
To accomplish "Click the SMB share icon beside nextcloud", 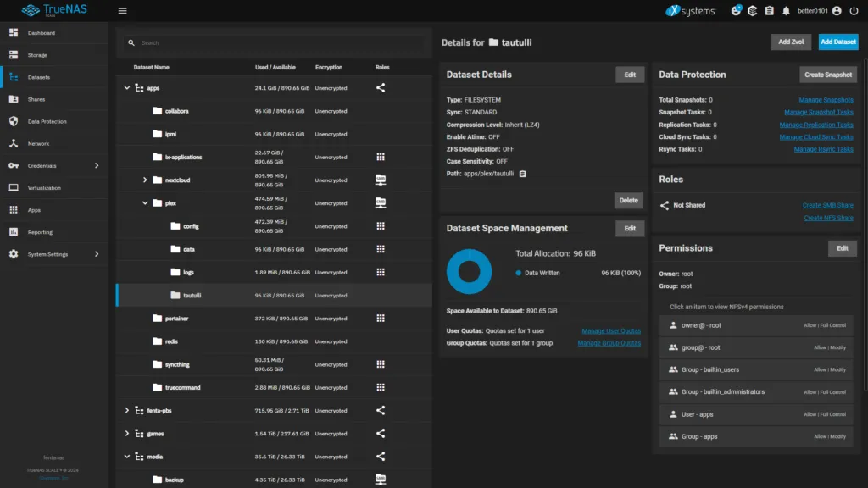I will [x=380, y=180].
